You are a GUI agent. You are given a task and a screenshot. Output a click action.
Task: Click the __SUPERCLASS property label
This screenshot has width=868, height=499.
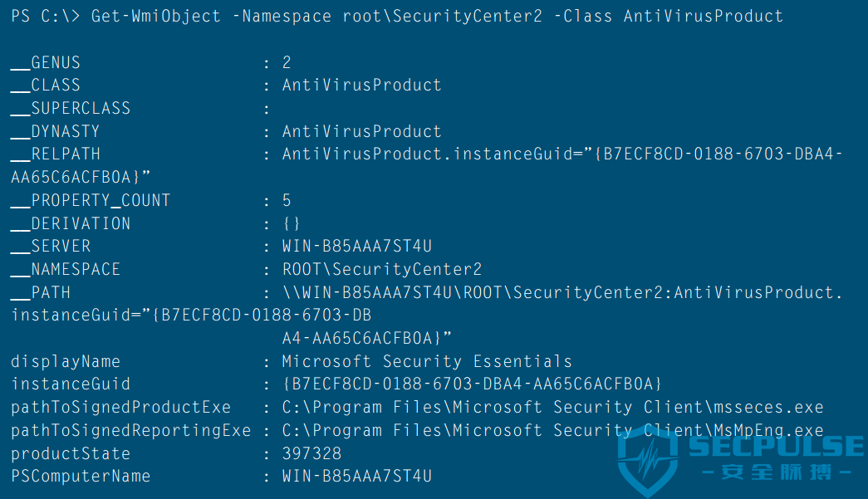click(71, 109)
